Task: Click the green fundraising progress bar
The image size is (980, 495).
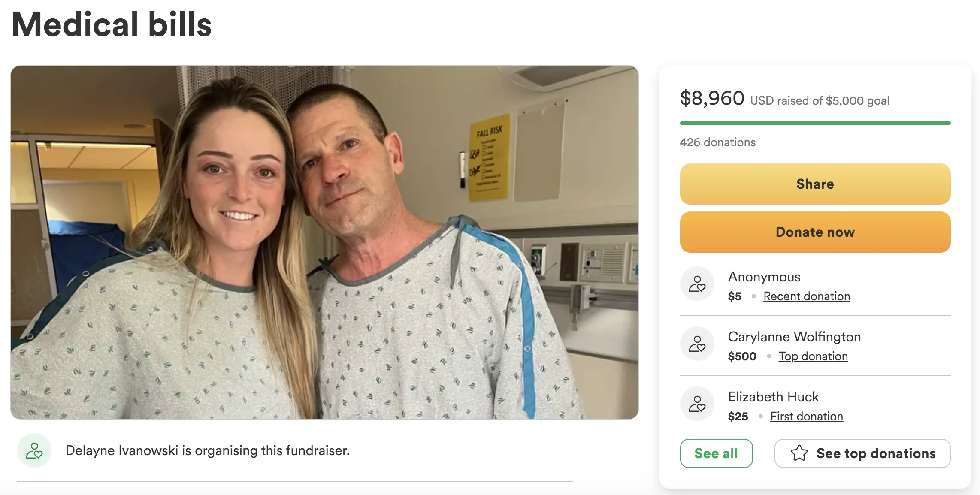Action: 815,123
